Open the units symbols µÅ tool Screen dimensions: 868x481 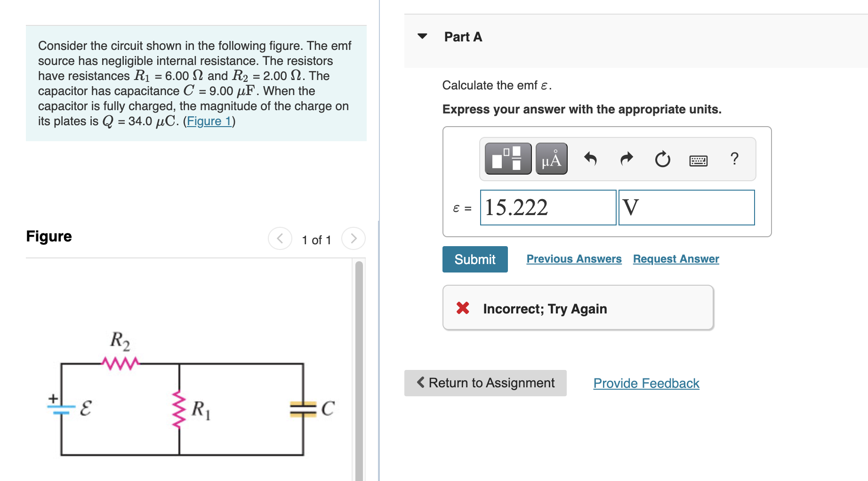pos(551,159)
